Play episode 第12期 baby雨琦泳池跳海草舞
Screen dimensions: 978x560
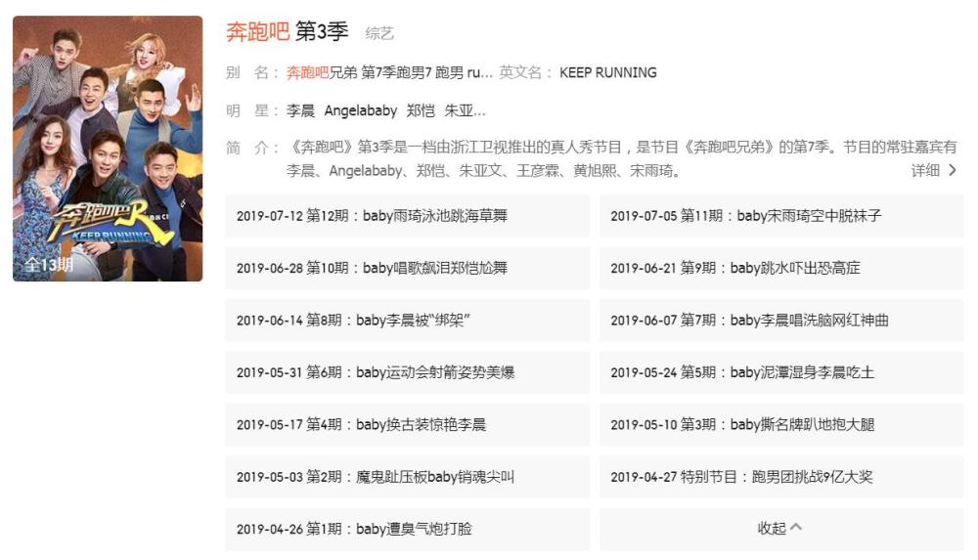407,216
